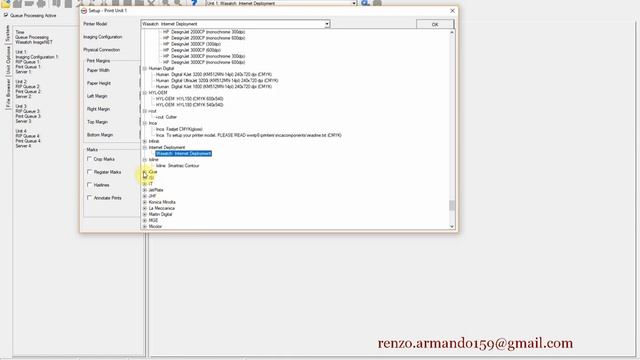Enable the Hairlines checkbox
Screen dimensions: 640x360
click(89, 185)
